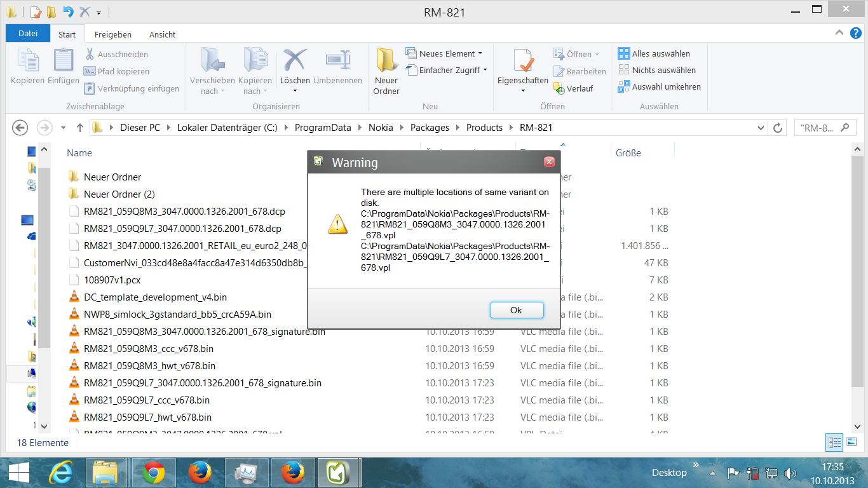
Task: Refresh the folder view
Action: [x=778, y=128]
